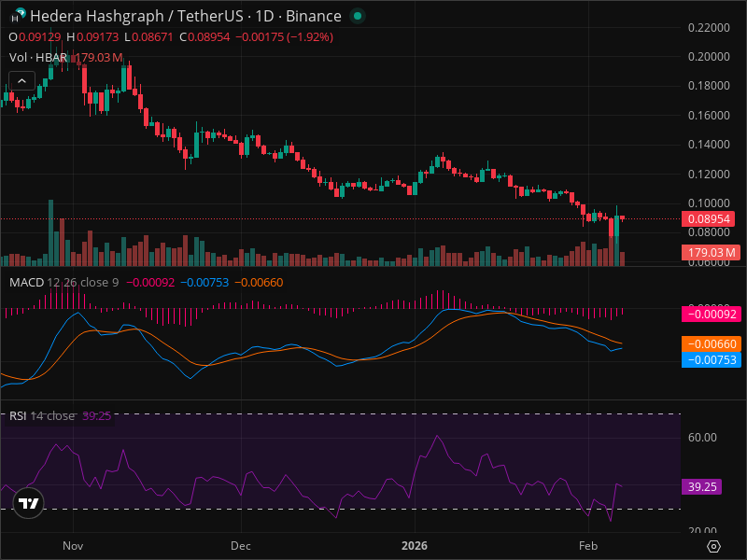Click the volume label 179.03 M on axis
The image size is (747, 560).
(x=712, y=252)
